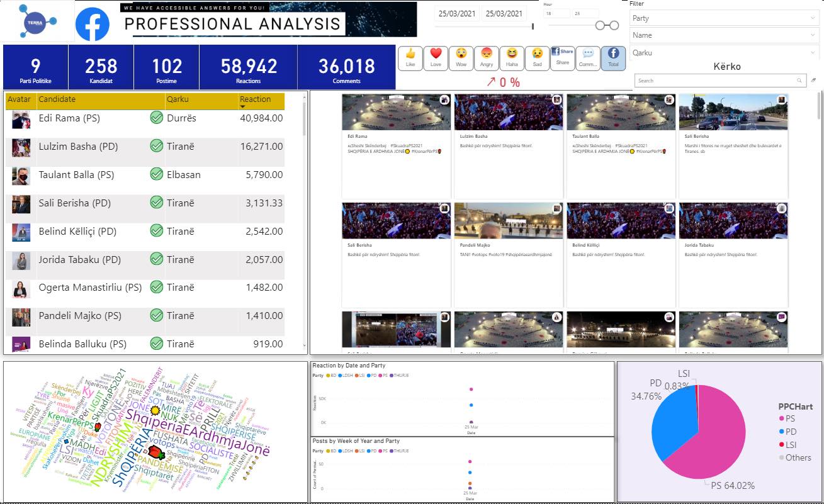Sort table by Reaction column header
Viewport: 824px width, 504px height.
[256, 99]
